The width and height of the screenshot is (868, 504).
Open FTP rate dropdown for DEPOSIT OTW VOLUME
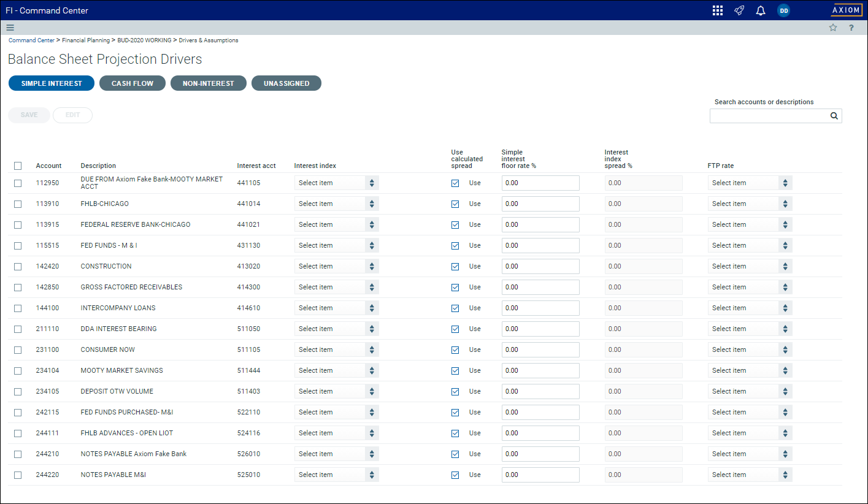pyautogui.click(x=750, y=391)
